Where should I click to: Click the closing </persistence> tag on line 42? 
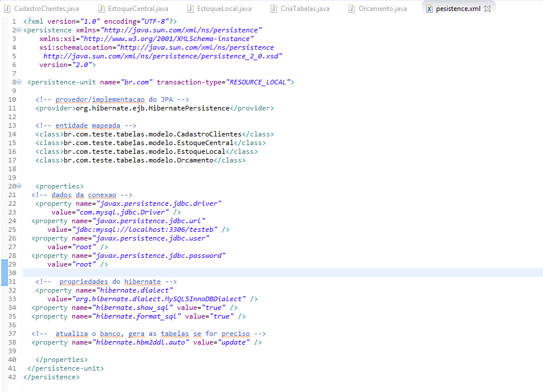coord(51,377)
